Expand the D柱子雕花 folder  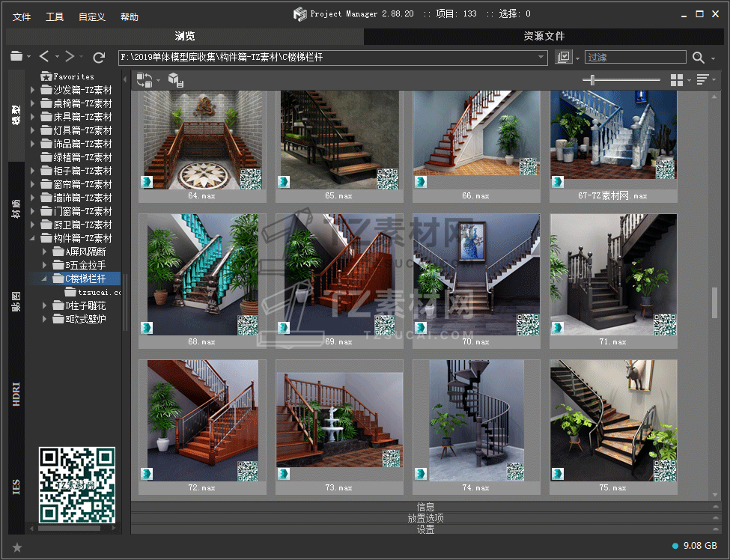[46, 305]
